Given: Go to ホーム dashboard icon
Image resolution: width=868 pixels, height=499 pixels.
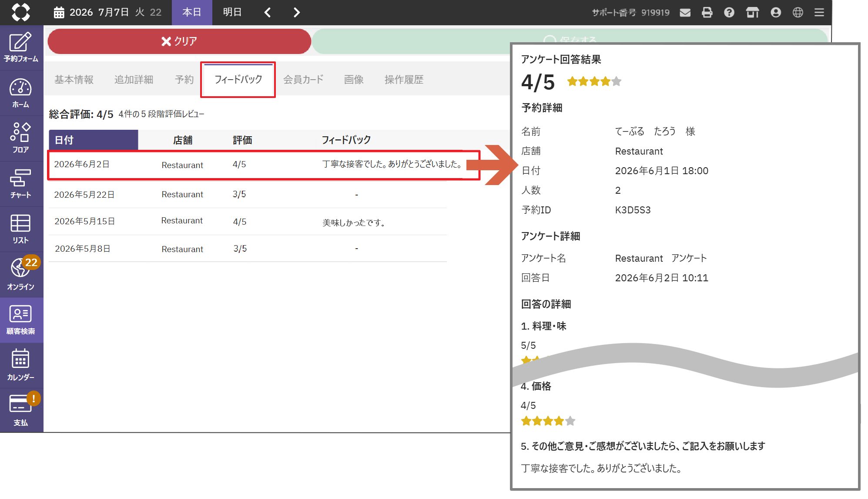Looking at the screenshot, I should point(21,93).
